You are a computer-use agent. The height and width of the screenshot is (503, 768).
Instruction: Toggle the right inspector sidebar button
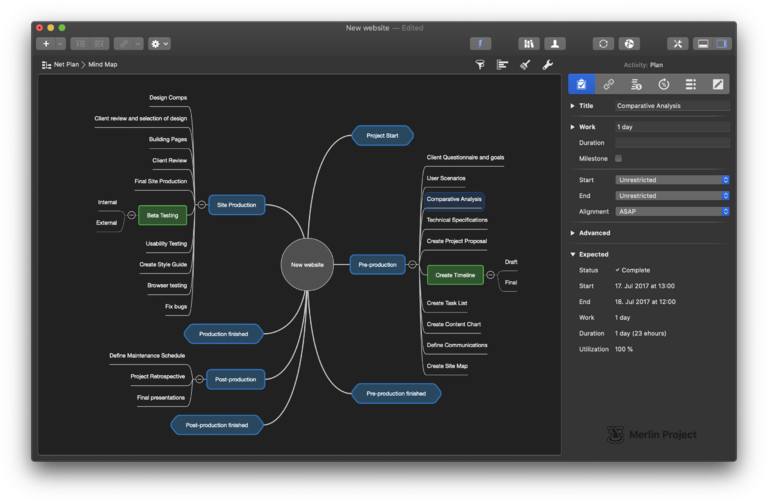(722, 44)
